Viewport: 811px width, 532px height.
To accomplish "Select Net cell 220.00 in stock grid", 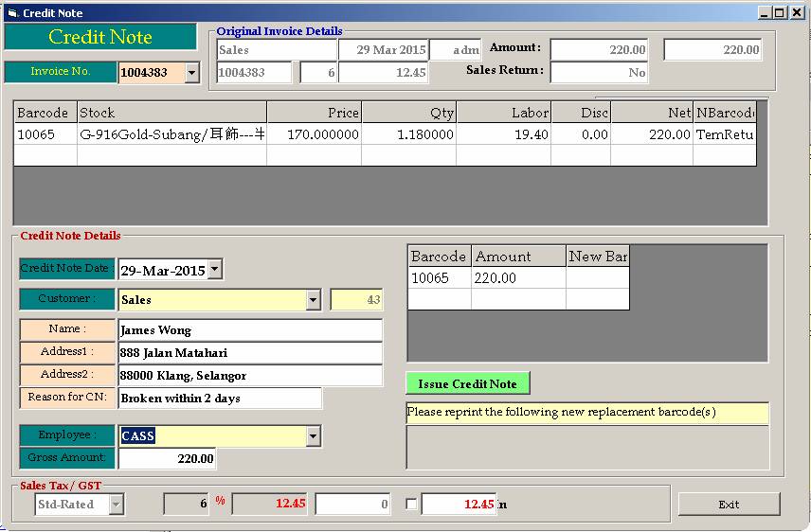I will coord(652,134).
